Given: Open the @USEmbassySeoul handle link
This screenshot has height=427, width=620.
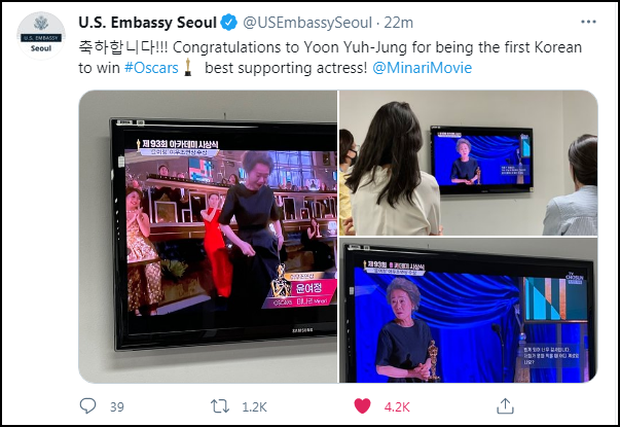Looking at the screenshot, I should (307, 23).
